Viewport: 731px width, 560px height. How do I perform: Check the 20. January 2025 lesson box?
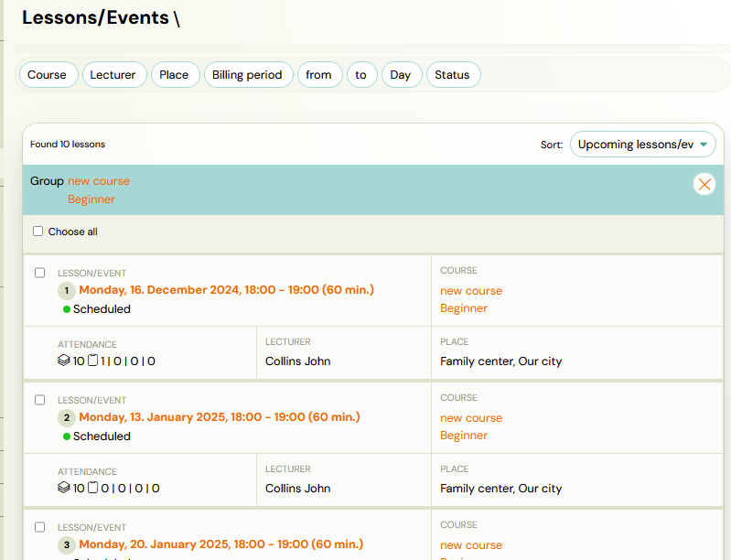click(x=39, y=527)
